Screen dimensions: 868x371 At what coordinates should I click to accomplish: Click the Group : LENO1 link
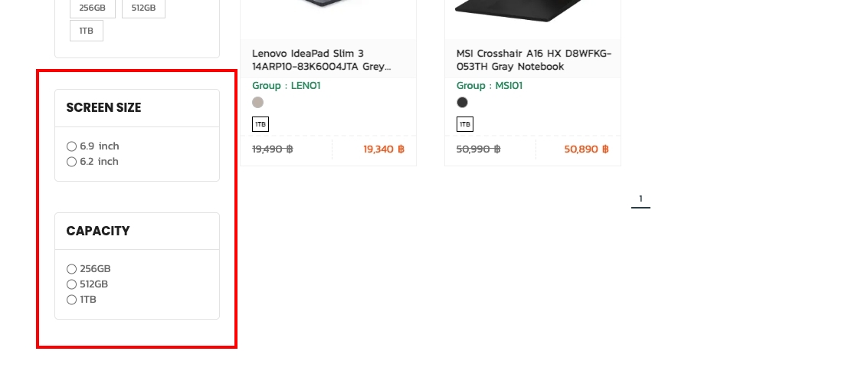286,86
